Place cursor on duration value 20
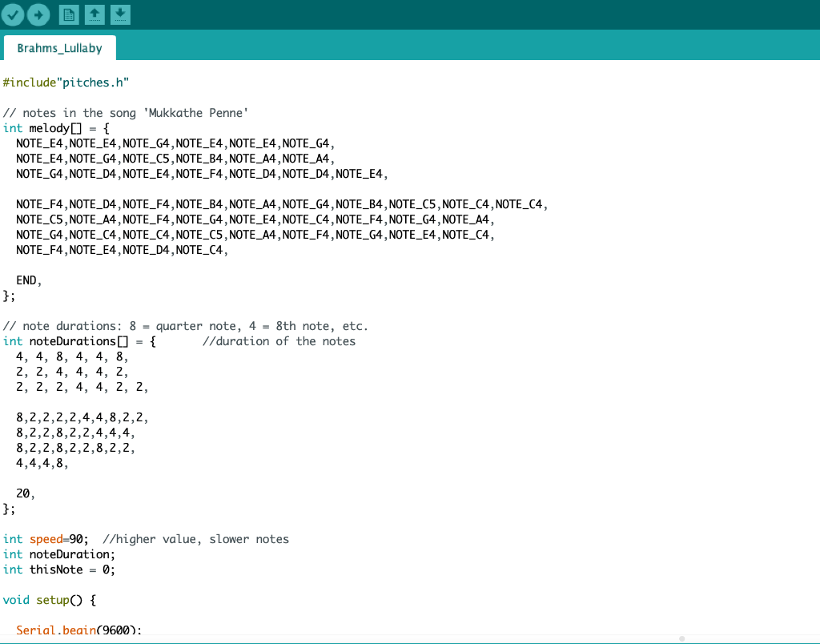The width and height of the screenshot is (820, 644). pos(25,493)
